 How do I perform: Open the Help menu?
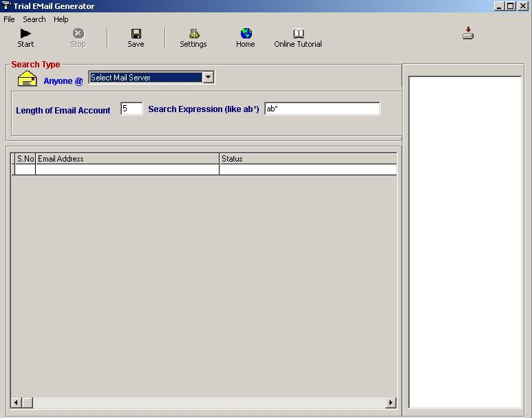click(61, 19)
